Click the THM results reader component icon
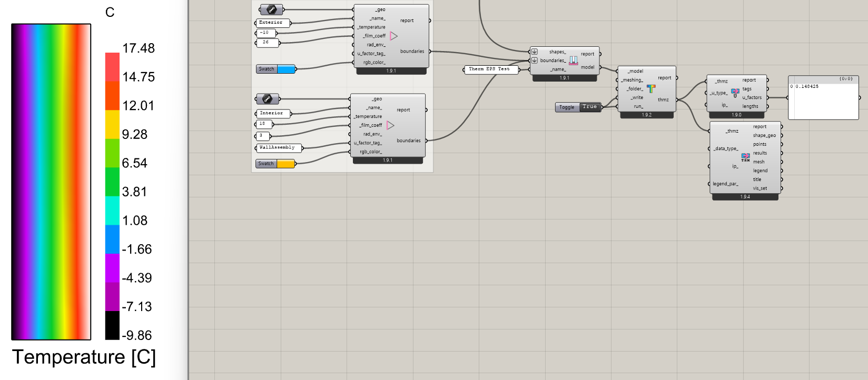The image size is (868, 380). (745, 157)
